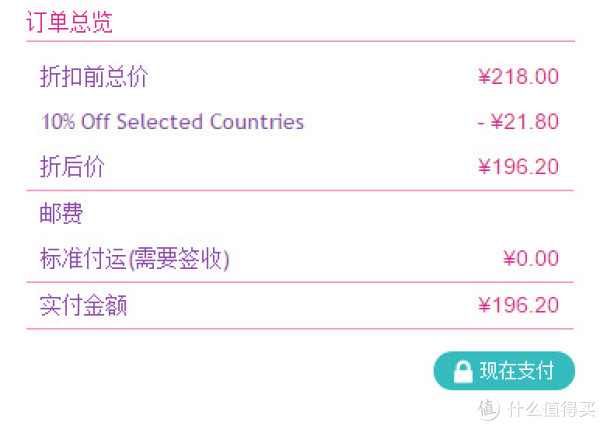Click the ¥0.00 shipping cost
The height and width of the screenshot is (426, 600).
531,258
